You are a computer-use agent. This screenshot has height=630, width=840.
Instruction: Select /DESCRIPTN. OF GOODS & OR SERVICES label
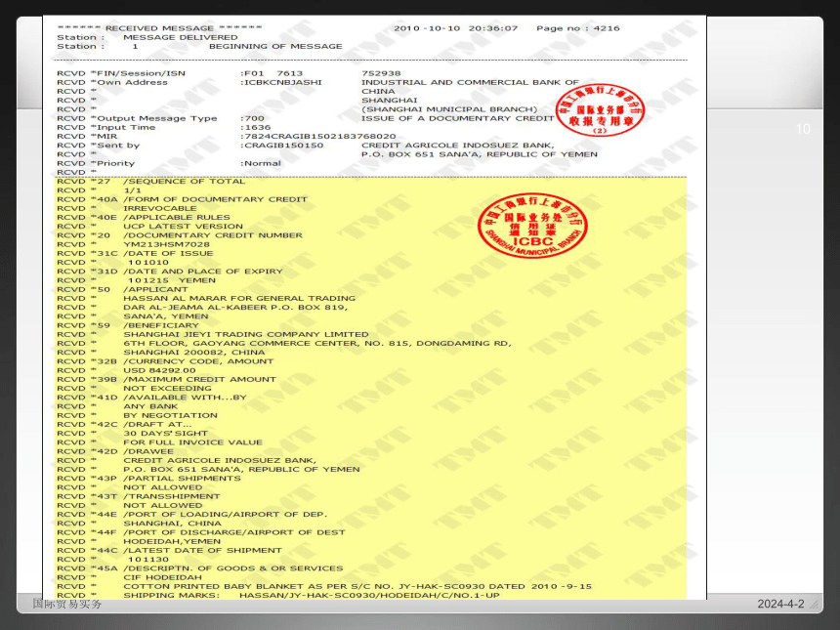[233, 568]
